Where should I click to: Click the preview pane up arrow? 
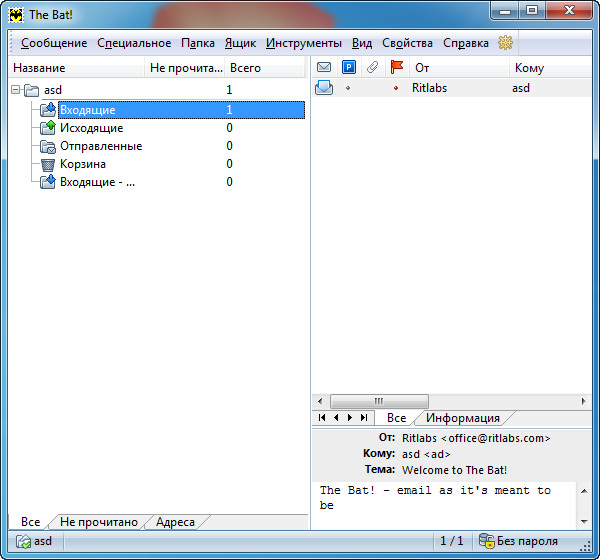click(584, 491)
